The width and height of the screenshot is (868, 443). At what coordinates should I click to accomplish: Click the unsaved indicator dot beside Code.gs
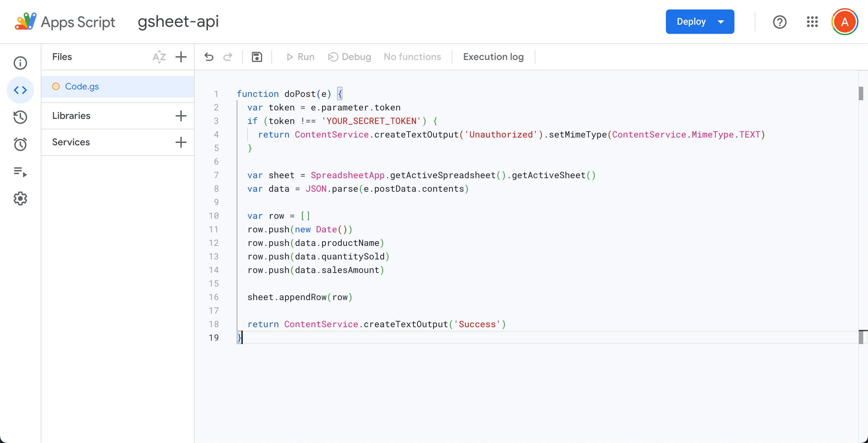pyautogui.click(x=56, y=86)
